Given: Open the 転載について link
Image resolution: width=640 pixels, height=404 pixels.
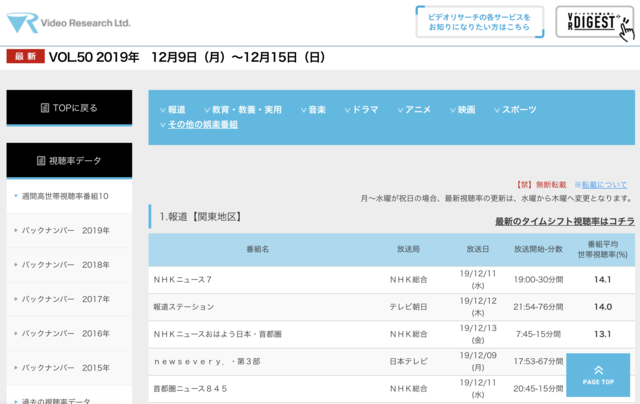Looking at the screenshot, I should [x=604, y=185].
